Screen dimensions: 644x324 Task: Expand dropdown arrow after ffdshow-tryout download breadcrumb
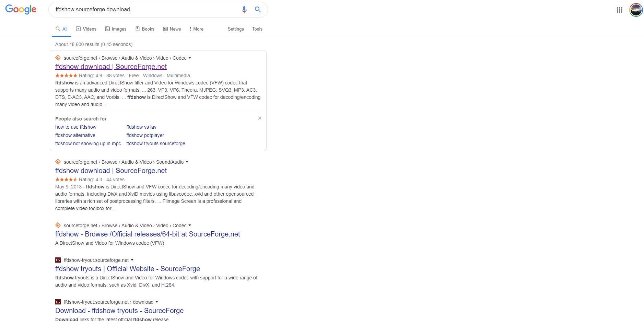157,302
